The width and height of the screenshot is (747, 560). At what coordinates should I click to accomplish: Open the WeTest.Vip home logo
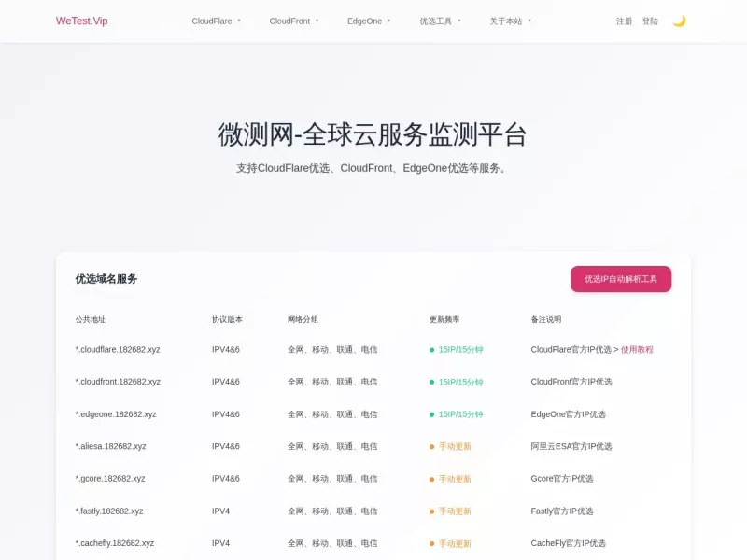coord(81,21)
